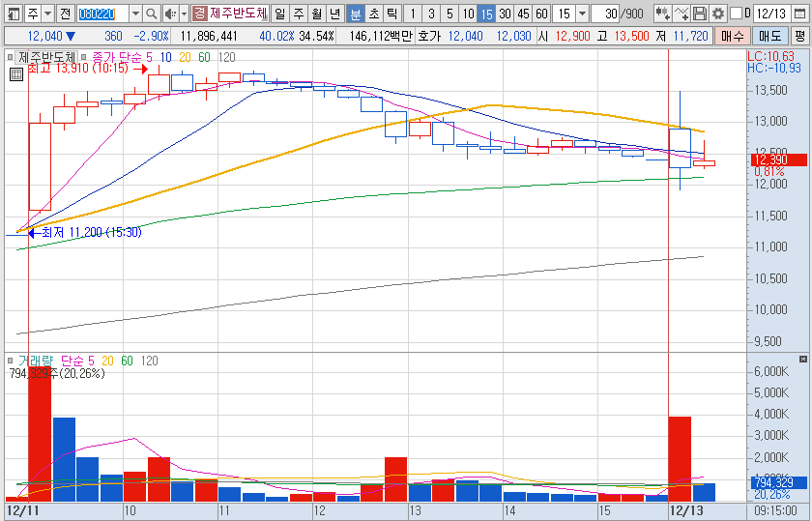The image size is (812, 521).
Task: Expand the stock code history dropdown
Action: [x=135, y=14]
